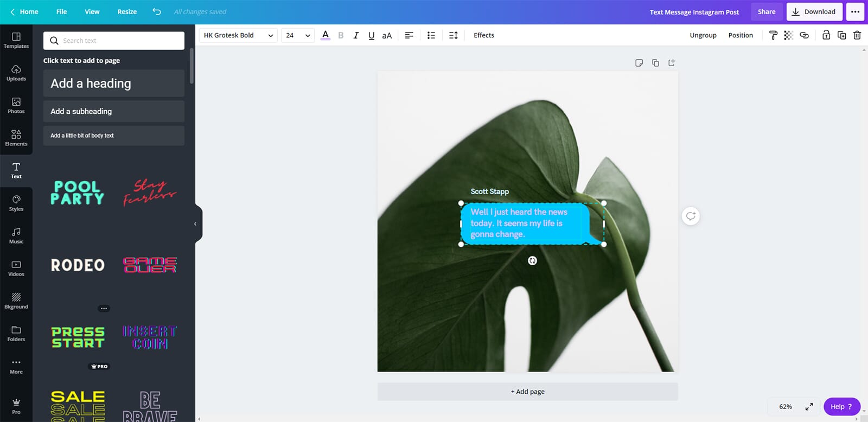Image resolution: width=868 pixels, height=422 pixels.
Task: Open the Templates panel
Action: coord(16,41)
